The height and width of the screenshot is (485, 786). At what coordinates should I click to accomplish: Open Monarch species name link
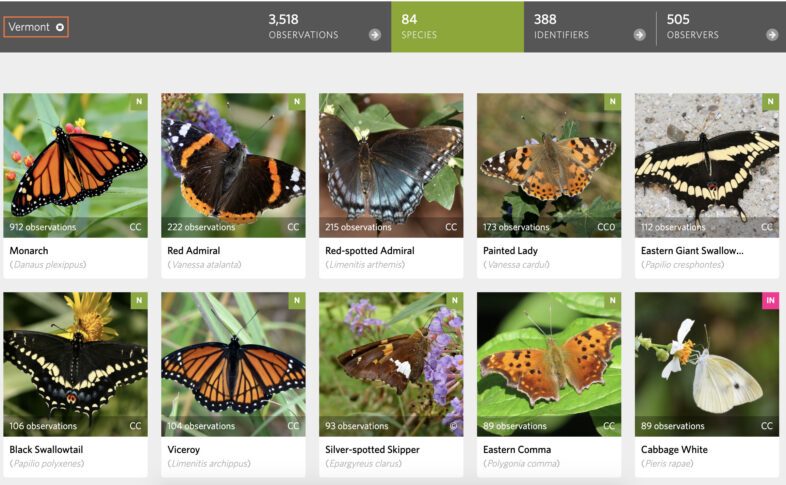point(29,251)
